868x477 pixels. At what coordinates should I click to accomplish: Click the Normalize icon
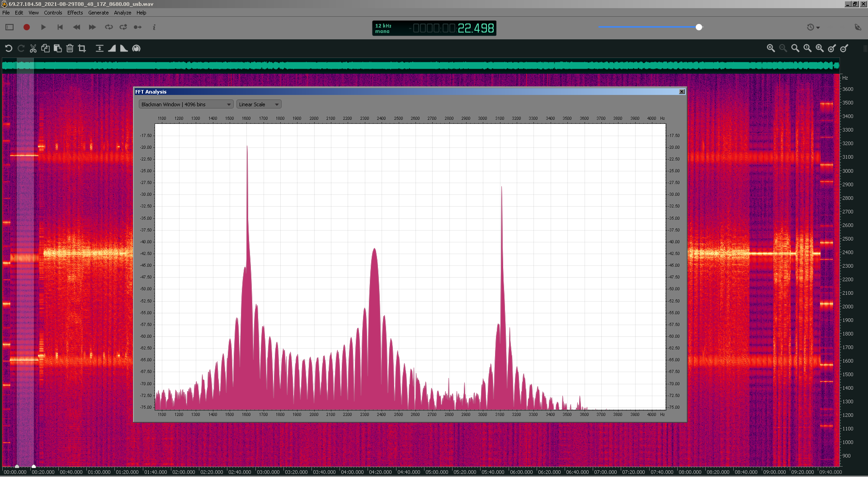(x=99, y=48)
